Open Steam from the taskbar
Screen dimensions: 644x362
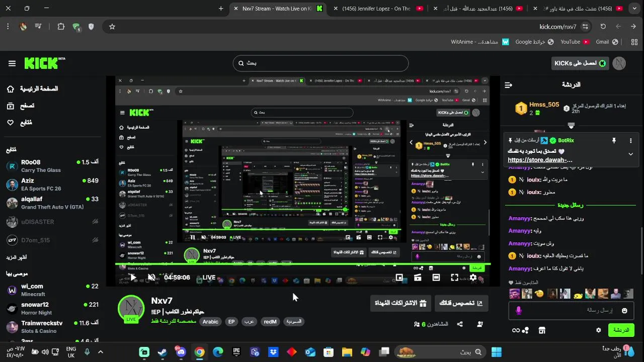click(163, 352)
